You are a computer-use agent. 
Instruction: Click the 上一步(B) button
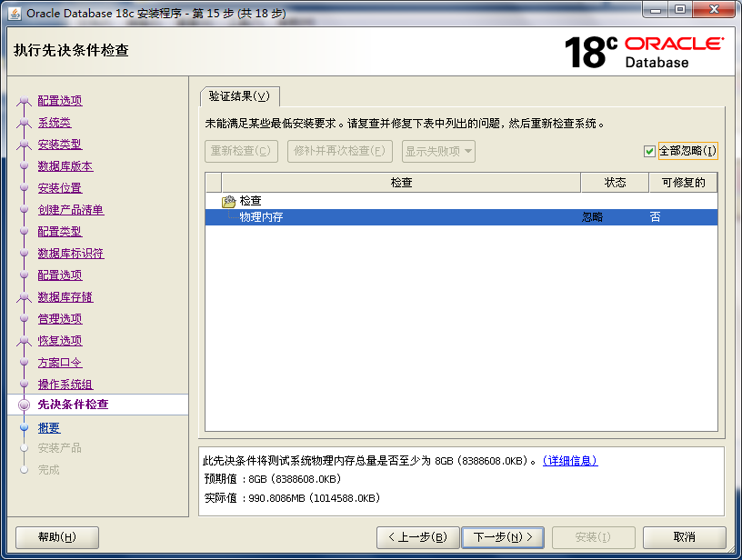pyautogui.click(x=418, y=537)
